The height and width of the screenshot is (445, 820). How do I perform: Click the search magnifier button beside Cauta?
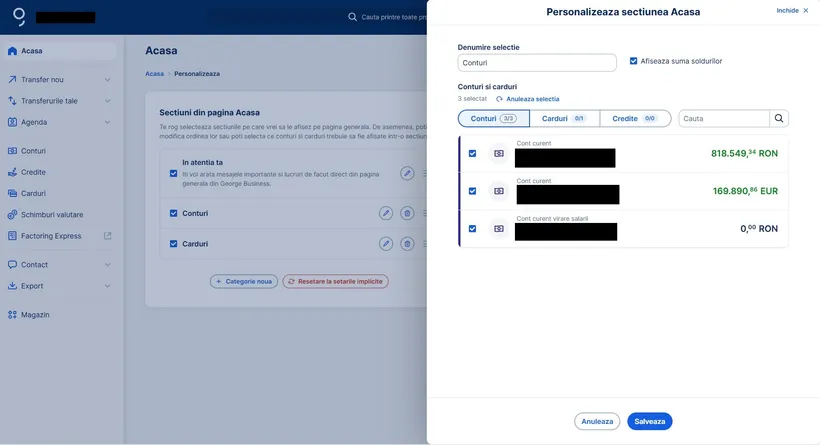tap(779, 118)
